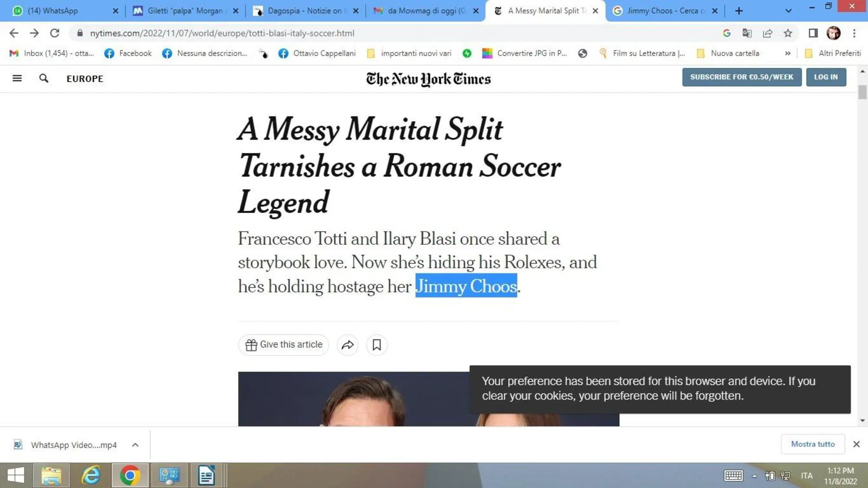Click Mostra tutto in downloads bar
Screen dimensions: 868x488
[812, 444]
